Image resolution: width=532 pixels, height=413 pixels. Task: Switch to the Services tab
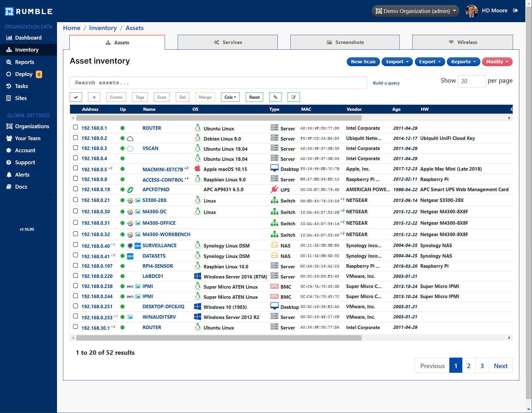[x=227, y=42]
